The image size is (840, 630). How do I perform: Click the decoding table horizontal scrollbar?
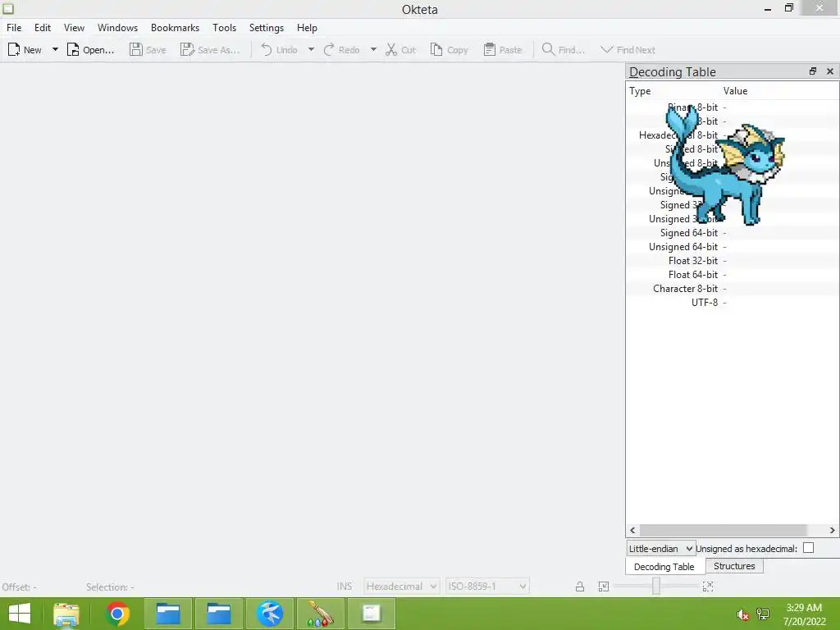click(x=724, y=531)
